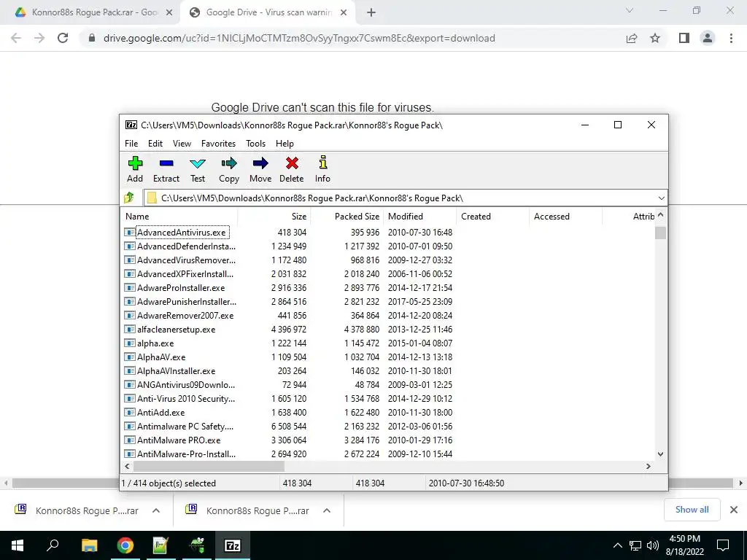Open the Chrome profile avatar
Viewport: 747px width, 560px height.
[708, 38]
